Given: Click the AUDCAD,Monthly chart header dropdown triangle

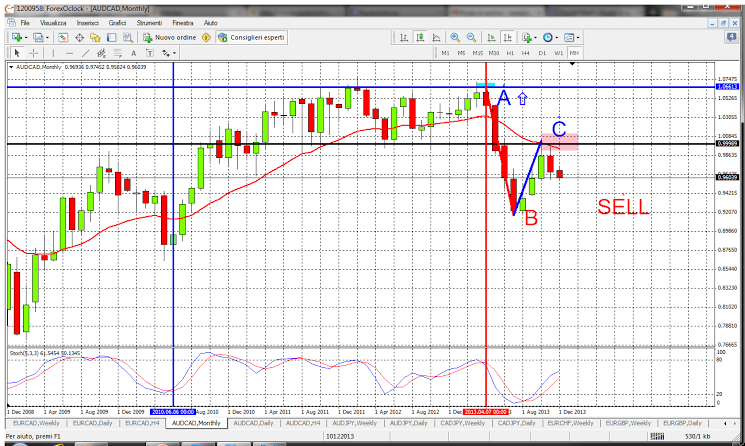Looking at the screenshot, I should pos(11,67).
